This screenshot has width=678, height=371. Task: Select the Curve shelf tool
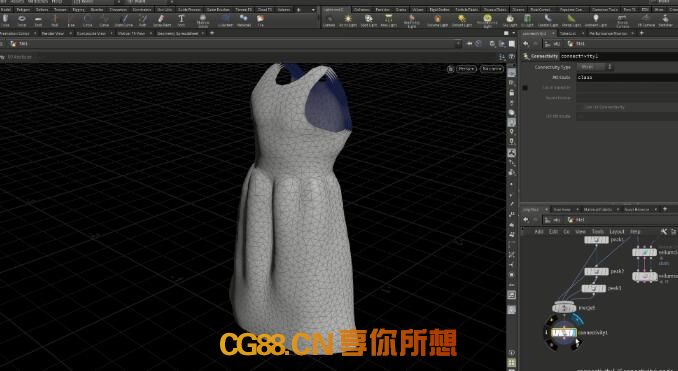pyautogui.click(x=104, y=20)
